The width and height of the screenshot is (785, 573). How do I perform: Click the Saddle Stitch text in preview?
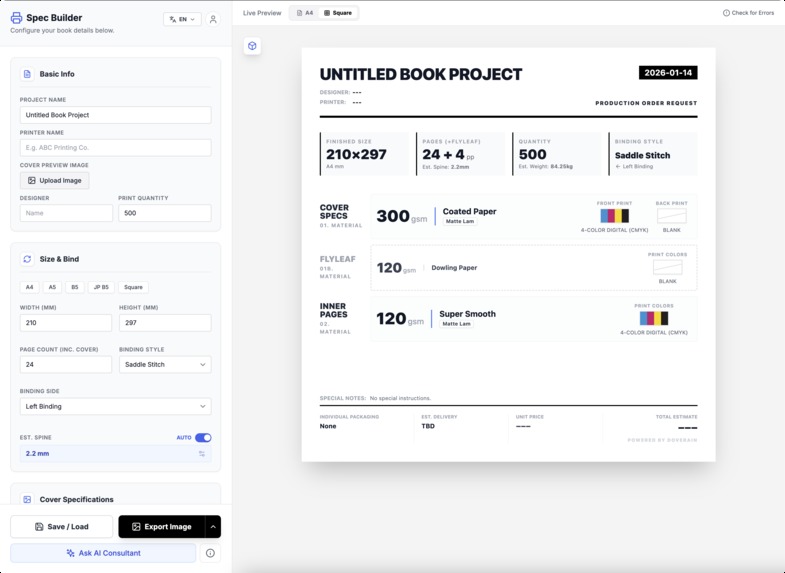642,156
